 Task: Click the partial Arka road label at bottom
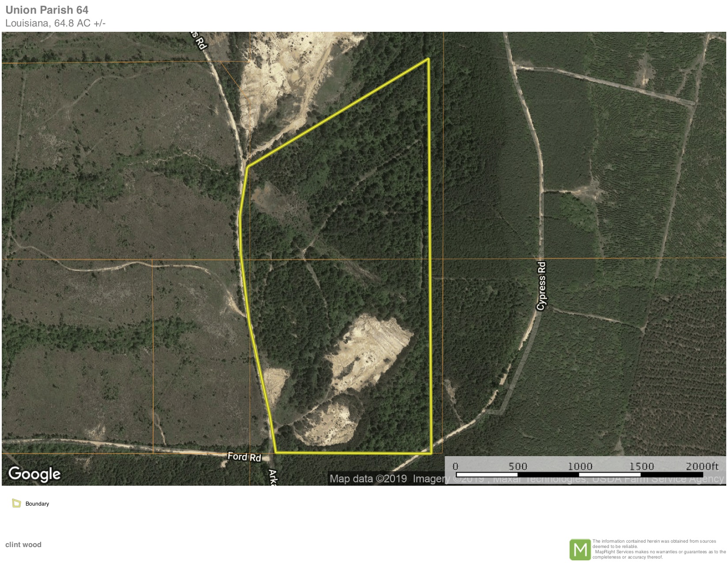pyautogui.click(x=272, y=478)
